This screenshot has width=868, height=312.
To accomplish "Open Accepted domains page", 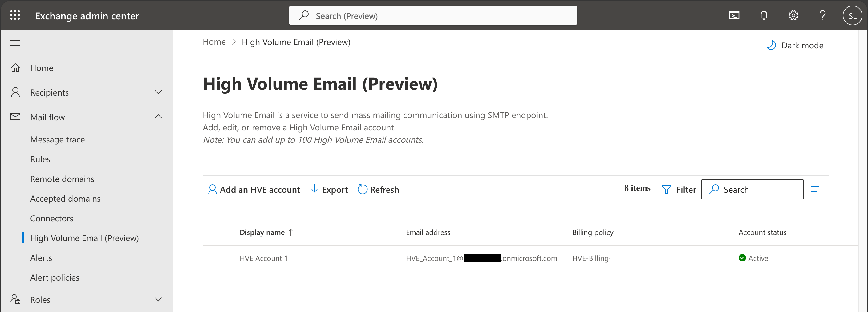I will coord(65,199).
